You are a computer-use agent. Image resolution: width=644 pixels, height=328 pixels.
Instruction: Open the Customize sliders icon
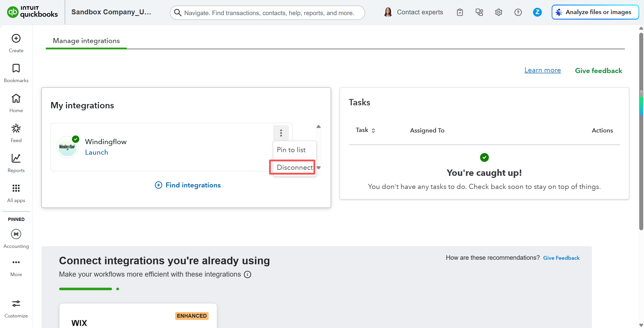pos(16,304)
